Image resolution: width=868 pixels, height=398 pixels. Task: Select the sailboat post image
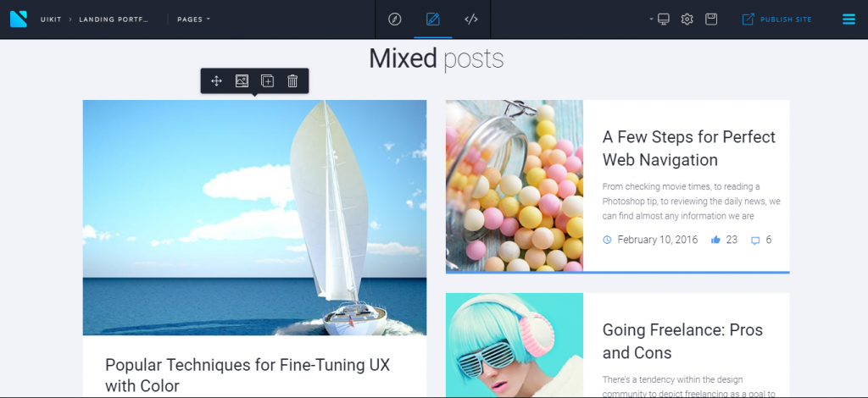[254, 218]
